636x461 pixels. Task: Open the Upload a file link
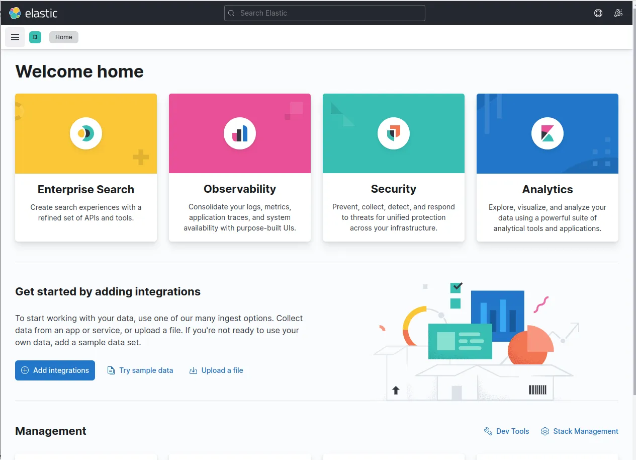point(216,370)
